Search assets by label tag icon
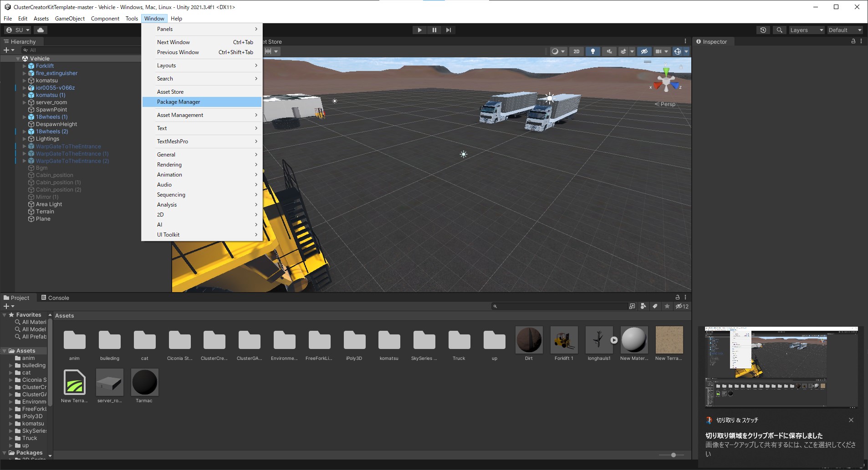This screenshot has height=470, width=868. (655, 306)
